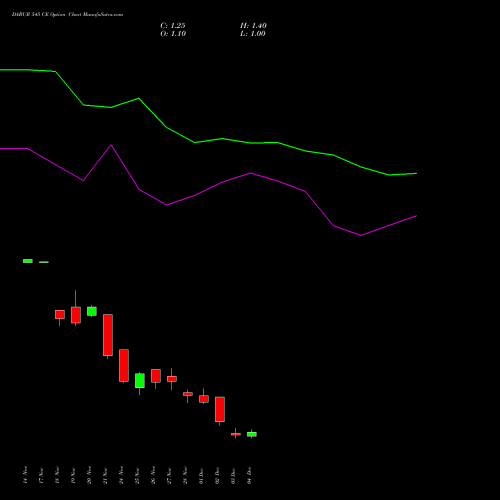Click the '02 Dec' date axis label
500x500 pixels.
217,475
